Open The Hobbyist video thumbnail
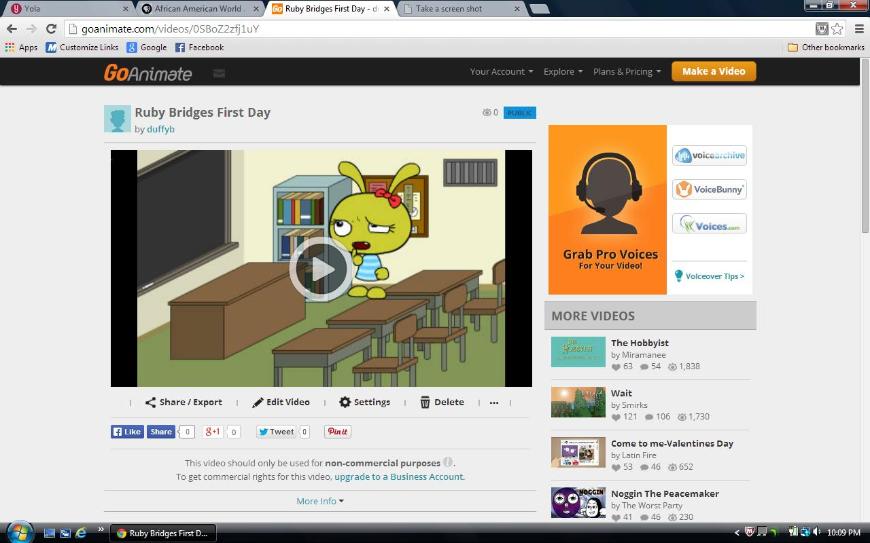 [x=578, y=352]
